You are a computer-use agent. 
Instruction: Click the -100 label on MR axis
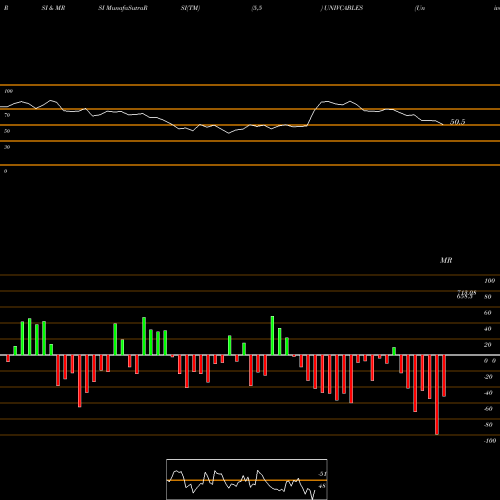coord(490,441)
